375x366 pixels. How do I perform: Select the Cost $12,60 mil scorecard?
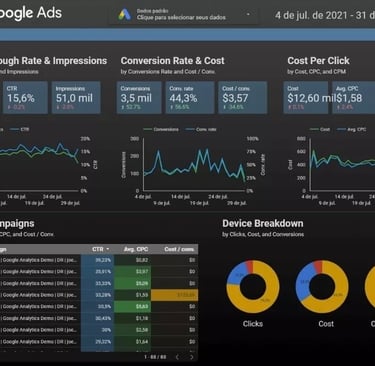(306, 98)
